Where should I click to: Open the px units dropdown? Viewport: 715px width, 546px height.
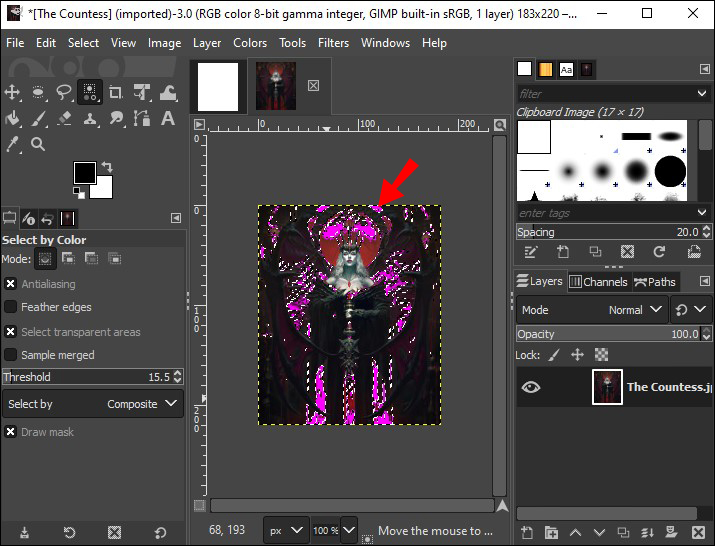coord(285,530)
